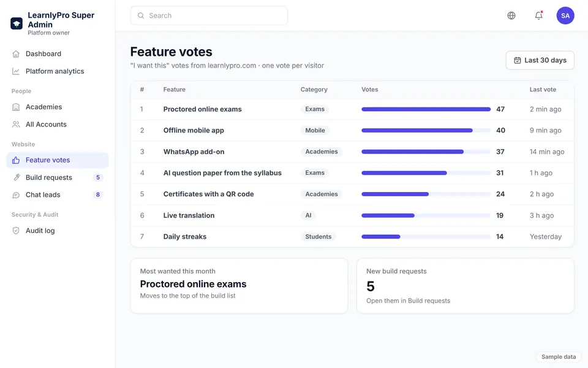Open All Accounts section

click(58, 125)
